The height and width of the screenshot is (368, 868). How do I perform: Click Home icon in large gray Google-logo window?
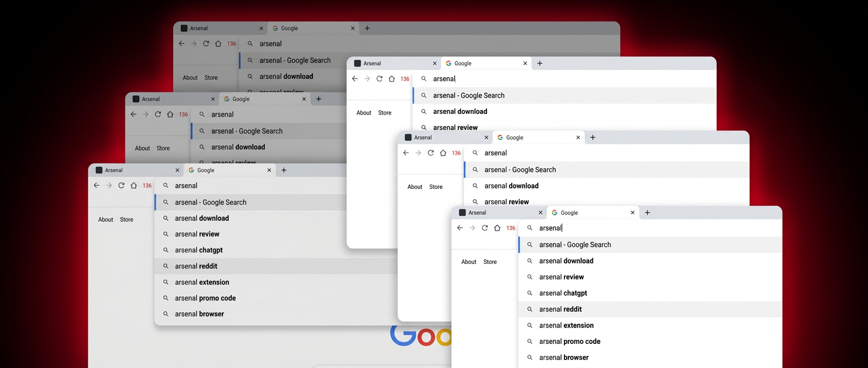pyautogui.click(x=134, y=186)
